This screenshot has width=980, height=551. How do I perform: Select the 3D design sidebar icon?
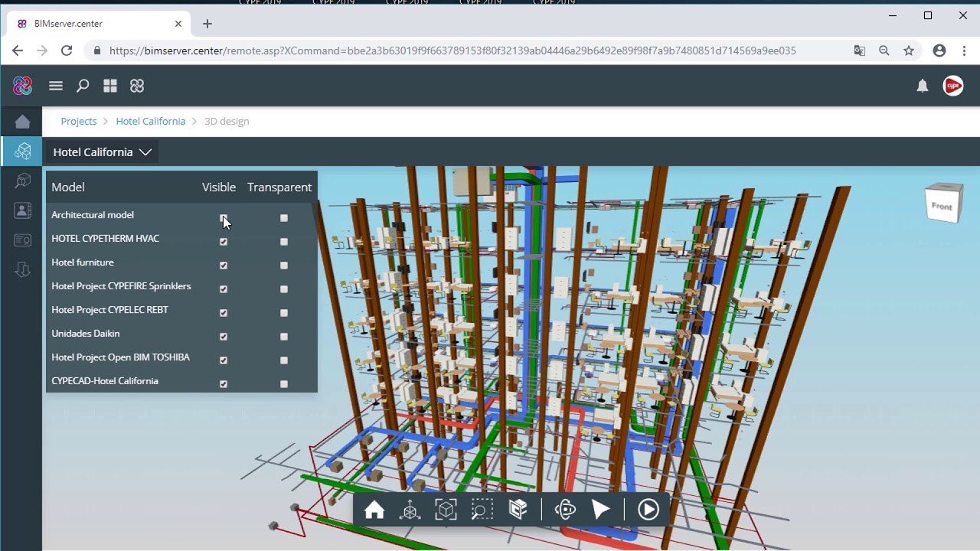(21, 151)
